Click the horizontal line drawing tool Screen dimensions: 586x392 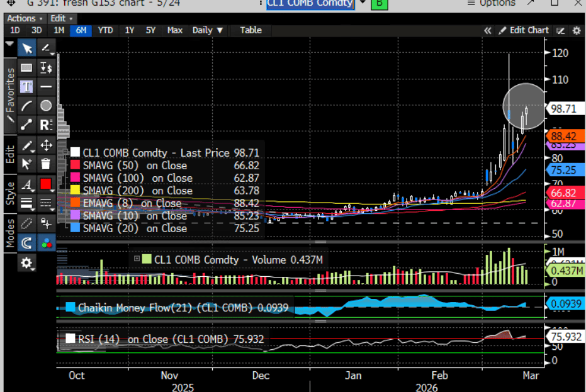click(46, 86)
